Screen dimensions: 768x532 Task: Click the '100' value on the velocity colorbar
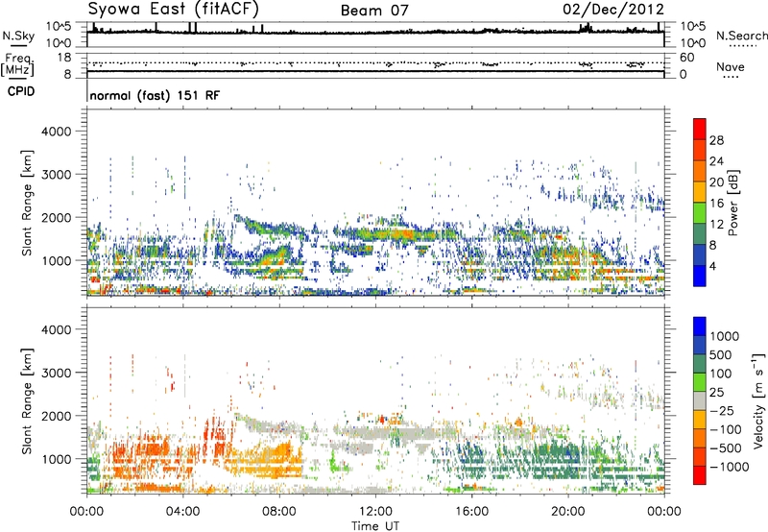click(721, 374)
